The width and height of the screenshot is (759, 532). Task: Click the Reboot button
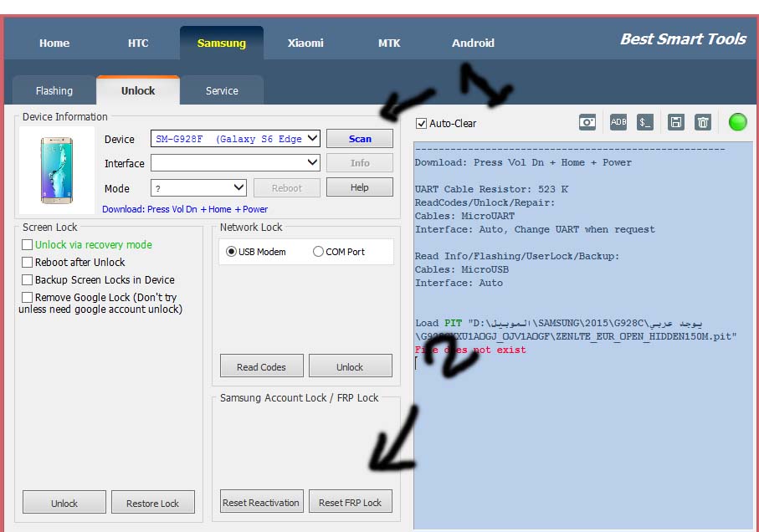286,187
